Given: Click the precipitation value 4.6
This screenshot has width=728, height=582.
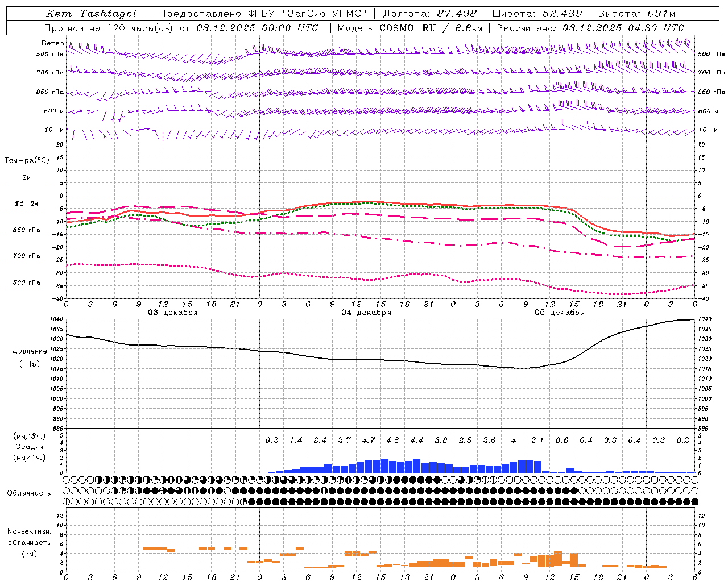Looking at the screenshot, I should click(392, 440).
